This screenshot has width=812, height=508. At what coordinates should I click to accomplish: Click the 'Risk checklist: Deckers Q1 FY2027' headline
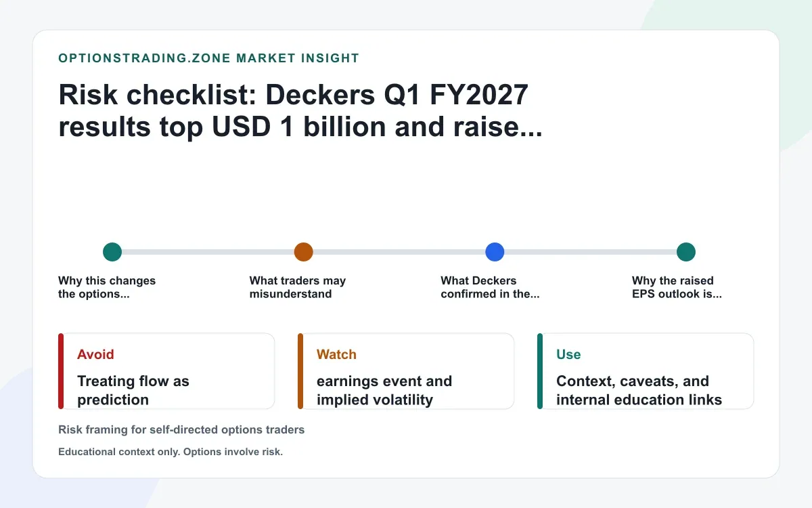pos(300,110)
